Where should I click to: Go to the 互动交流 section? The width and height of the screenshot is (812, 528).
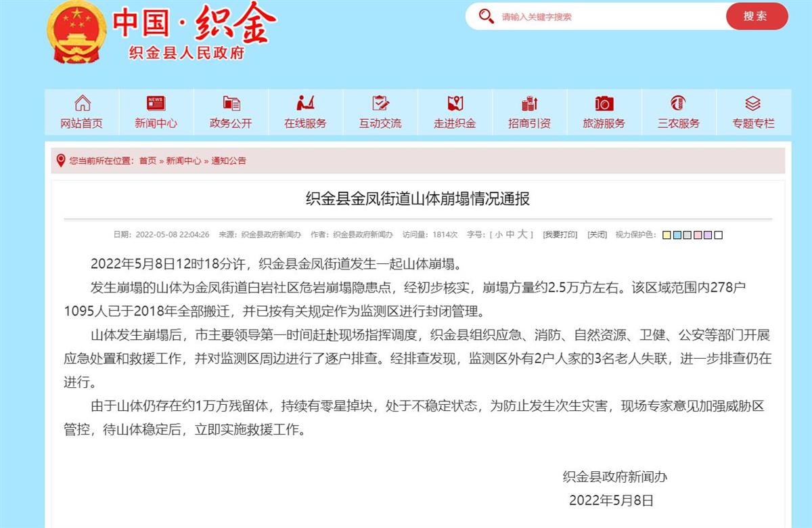point(380,123)
